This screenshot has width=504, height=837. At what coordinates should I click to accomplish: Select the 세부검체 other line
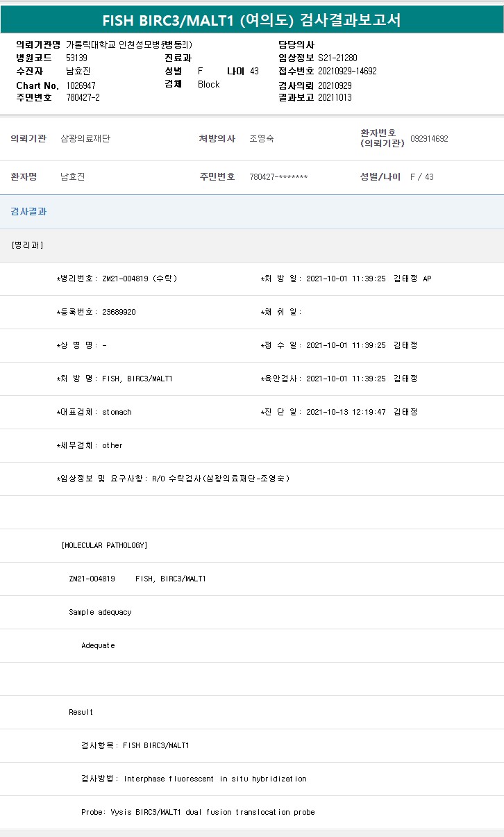coord(90,445)
